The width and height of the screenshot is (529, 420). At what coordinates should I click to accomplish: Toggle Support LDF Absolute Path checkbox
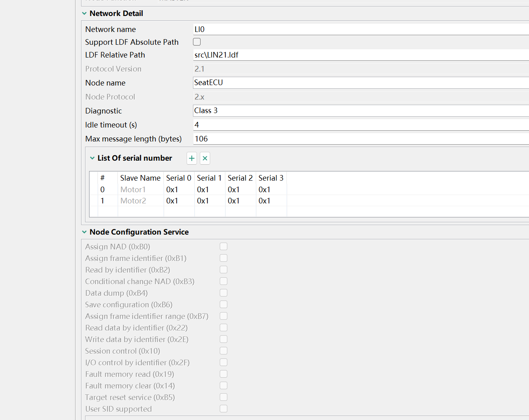[x=197, y=42]
